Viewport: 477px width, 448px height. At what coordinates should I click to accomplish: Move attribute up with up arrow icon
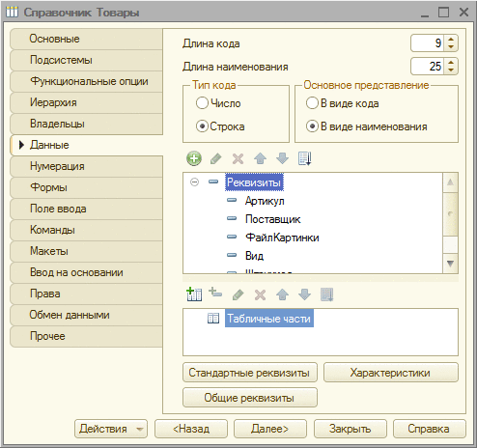click(260, 158)
